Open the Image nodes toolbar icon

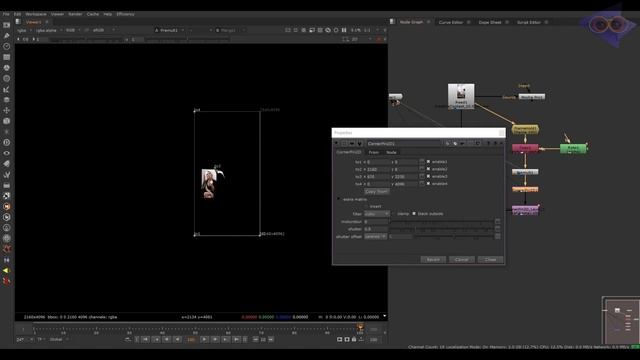coord(7,25)
